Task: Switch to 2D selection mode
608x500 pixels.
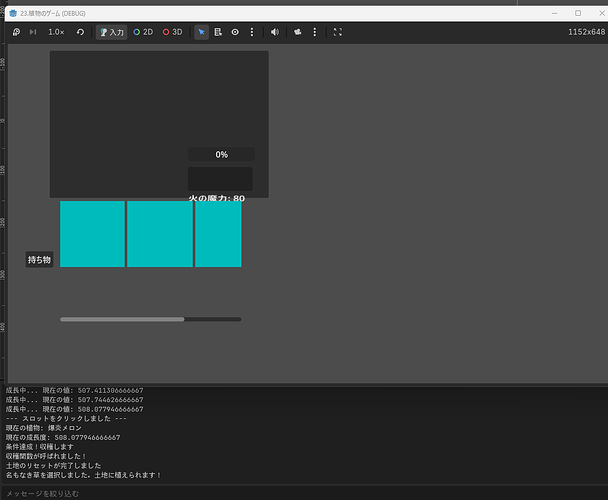Action: (143, 32)
